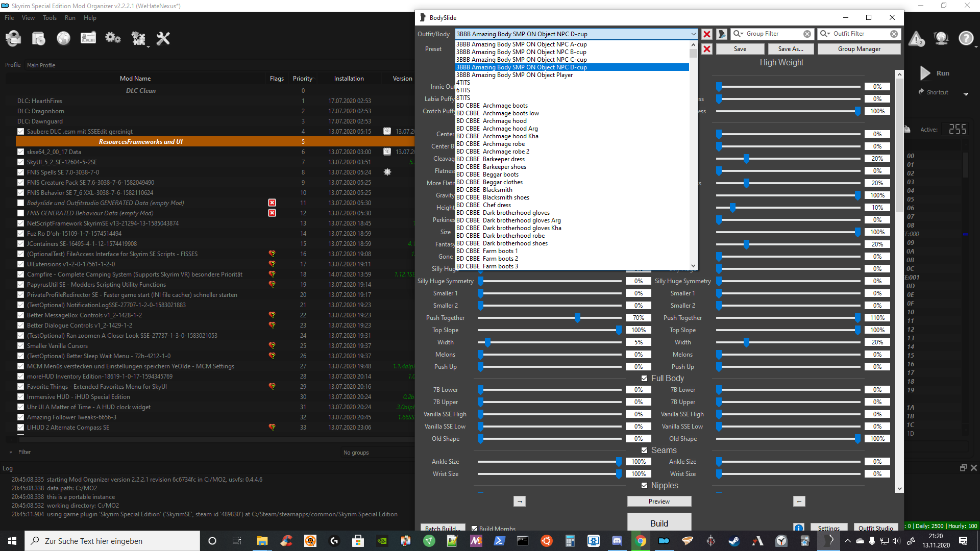
Task: Open the tools puzzle-piece dropdown
Action: point(139,38)
